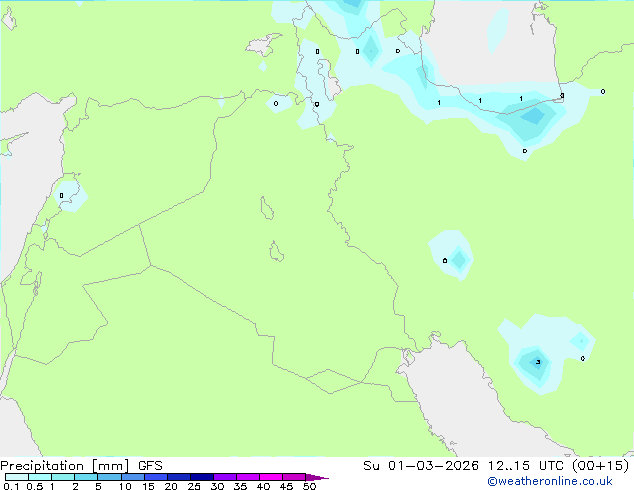Click the '0.1' legend tick label
Viewport: 634px width, 490px height.
[x=11, y=486]
